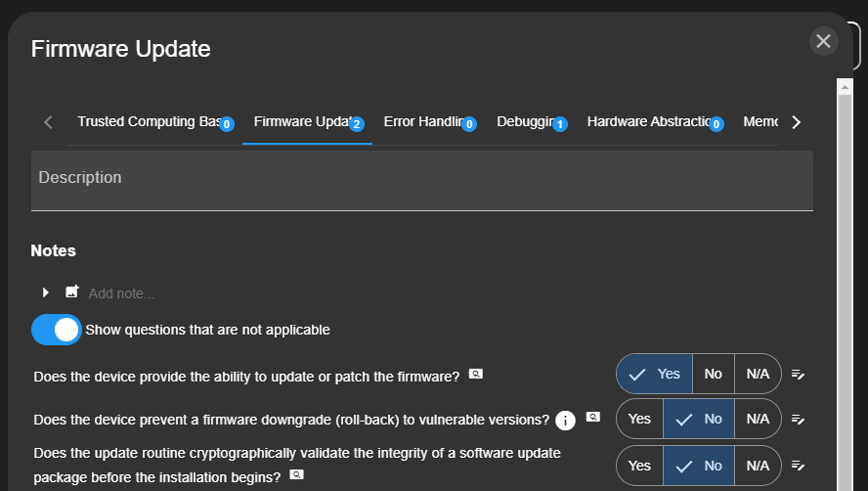The width and height of the screenshot is (868, 491).
Task: Select Yes for firmware downgrade prevention question
Action: (639, 419)
